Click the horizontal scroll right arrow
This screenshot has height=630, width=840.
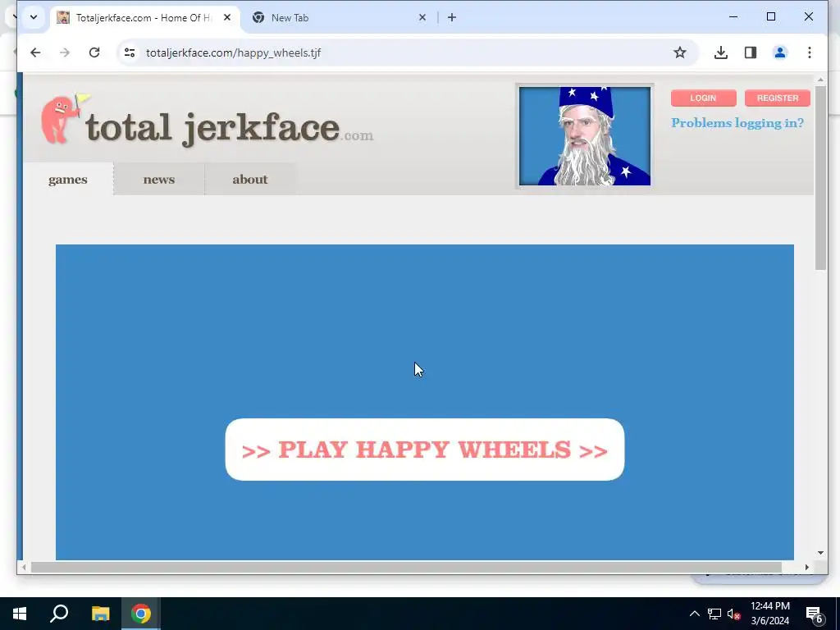point(807,567)
